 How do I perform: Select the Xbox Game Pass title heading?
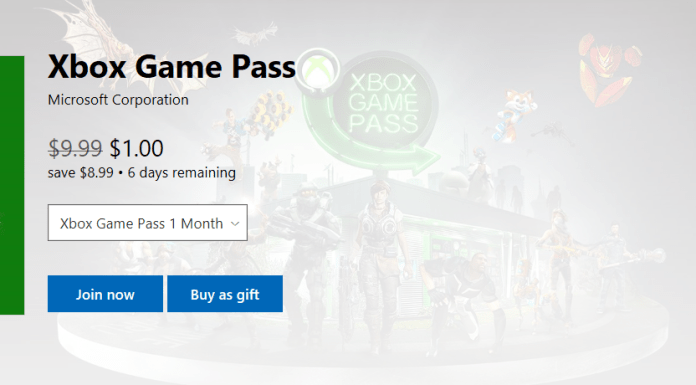(x=171, y=67)
